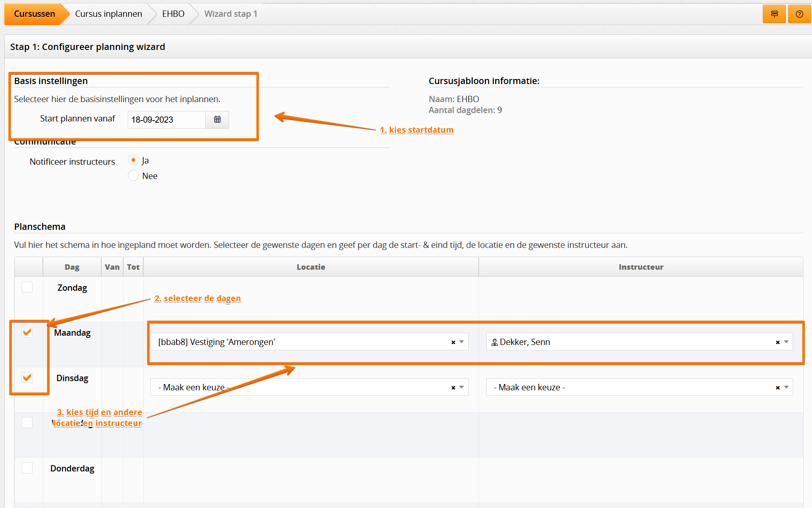Expand the Maandag location dropdown arrow
Screen dimensions: 812x508
(461, 342)
